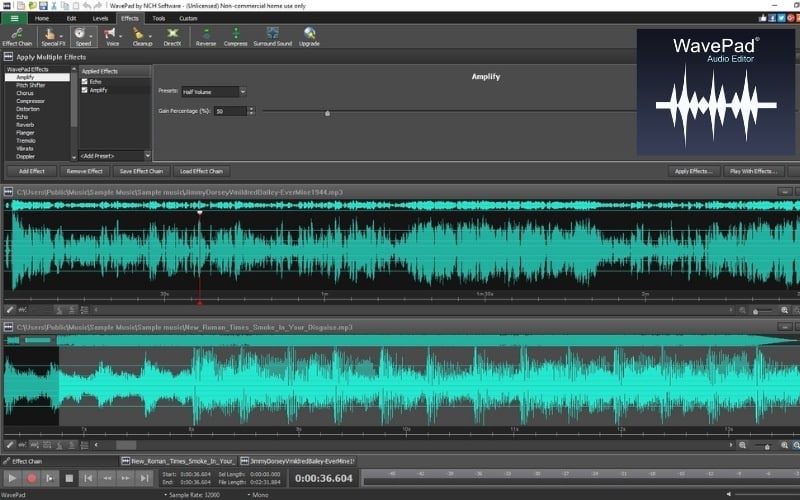Switch to the Edit ribbon tab
The height and width of the screenshot is (500, 800).
[71, 18]
